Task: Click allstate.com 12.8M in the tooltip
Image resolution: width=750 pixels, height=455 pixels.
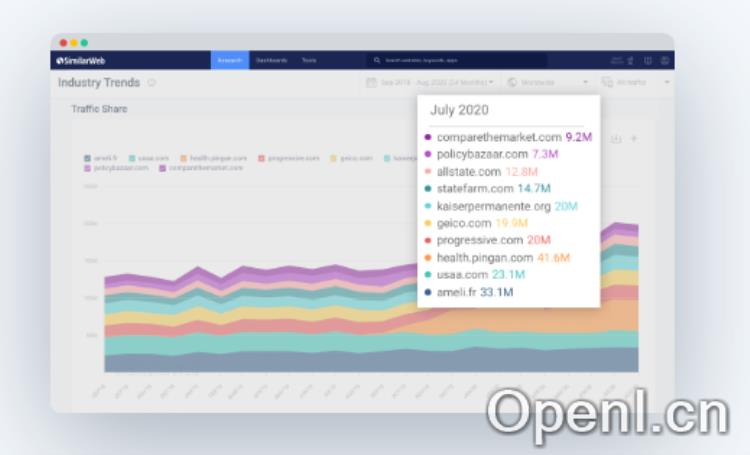Action: [481, 171]
